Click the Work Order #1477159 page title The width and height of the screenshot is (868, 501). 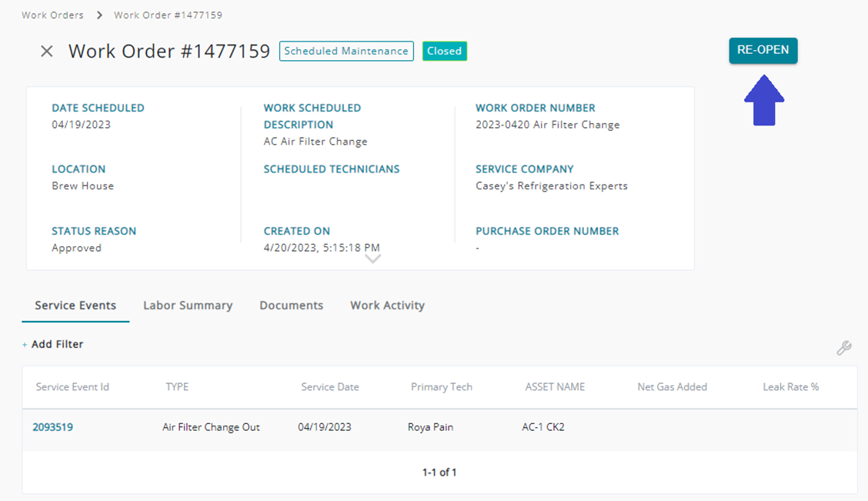coord(169,52)
